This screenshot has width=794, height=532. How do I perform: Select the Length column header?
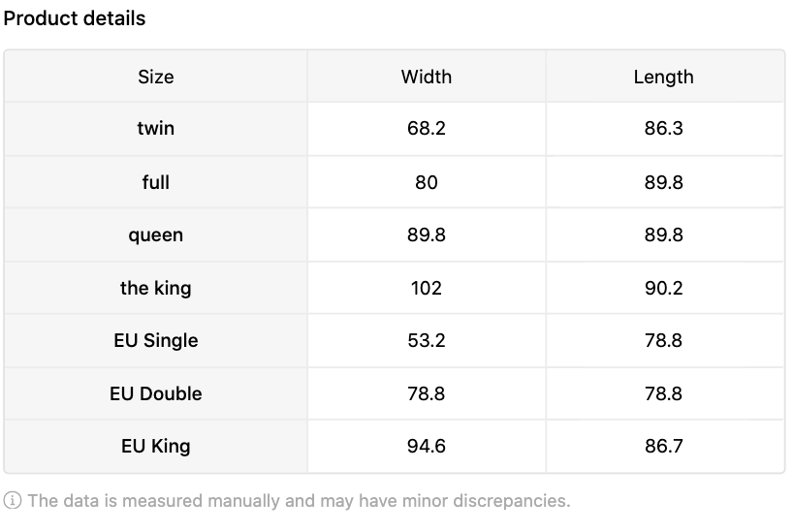tap(664, 77)
